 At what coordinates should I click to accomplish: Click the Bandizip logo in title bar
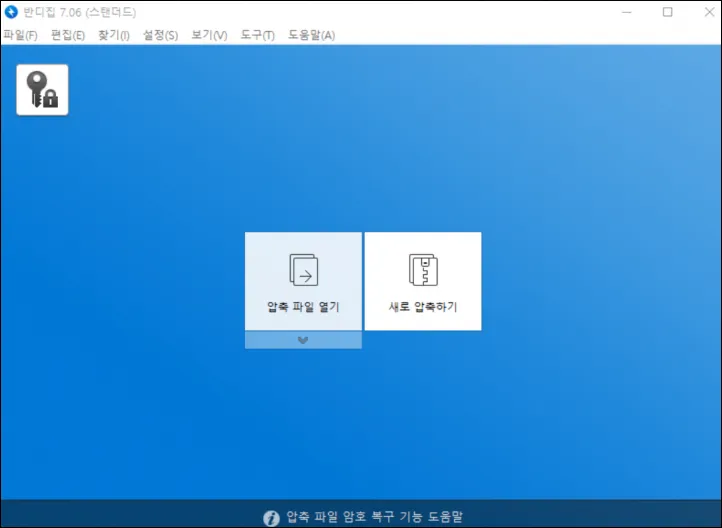point(11,12)
